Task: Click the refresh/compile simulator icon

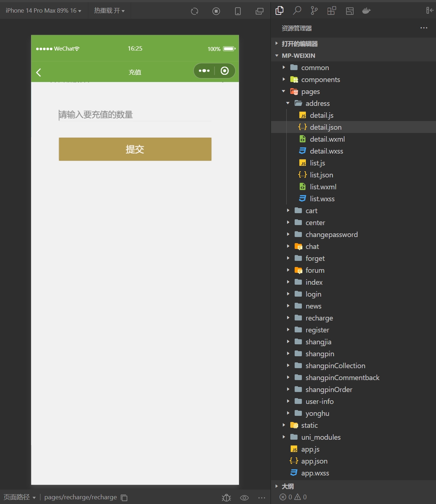Action: (195, 11)
